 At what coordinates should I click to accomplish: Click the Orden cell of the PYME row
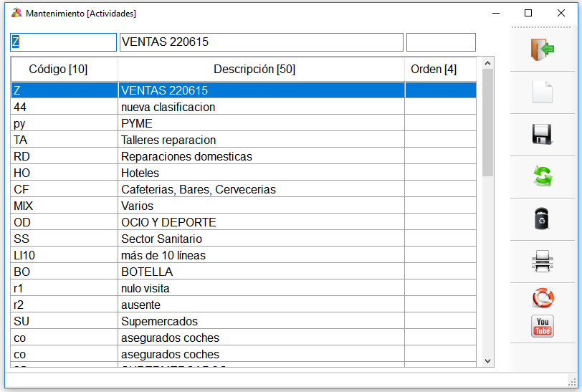click(x=441, y=123)
